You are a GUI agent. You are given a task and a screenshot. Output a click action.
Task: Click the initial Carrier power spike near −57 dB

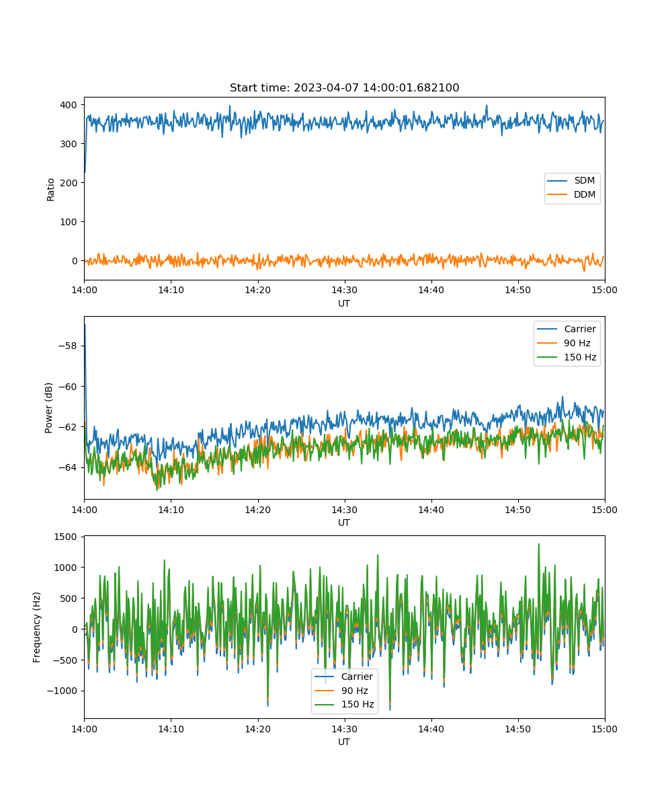85,325
